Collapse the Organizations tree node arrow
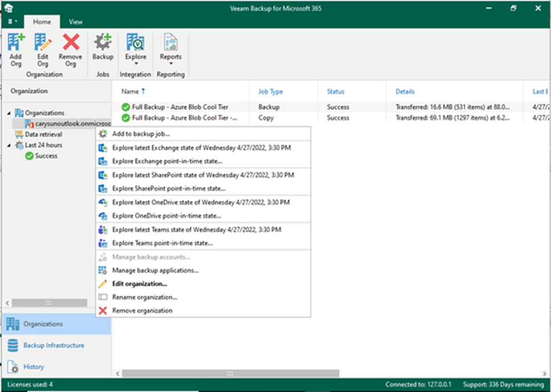Image resolution: width=551 pixels, height=392 pixels. point(9,113)
